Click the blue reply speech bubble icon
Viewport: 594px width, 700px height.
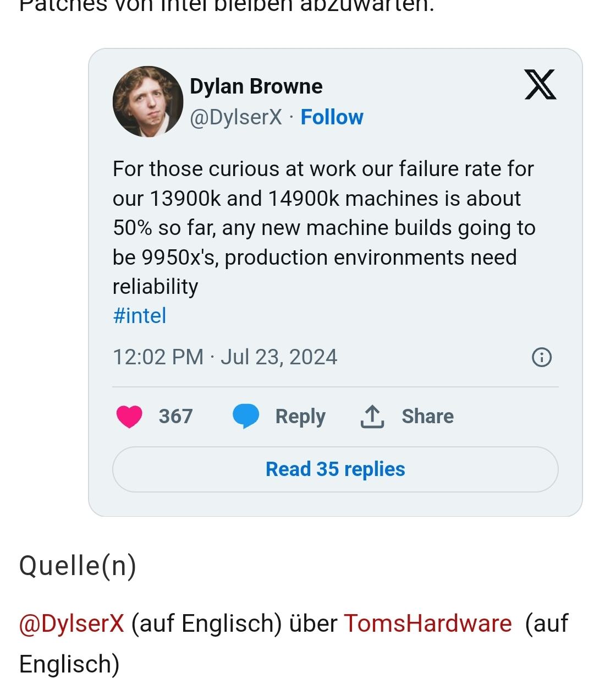pyautogui.click(x=246, y=416)
